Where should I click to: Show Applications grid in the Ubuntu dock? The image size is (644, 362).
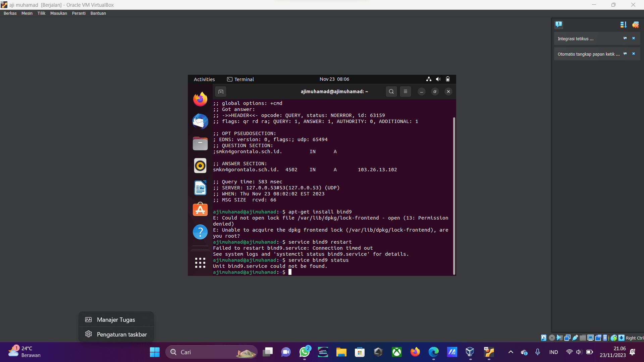[x=200, y=263]
